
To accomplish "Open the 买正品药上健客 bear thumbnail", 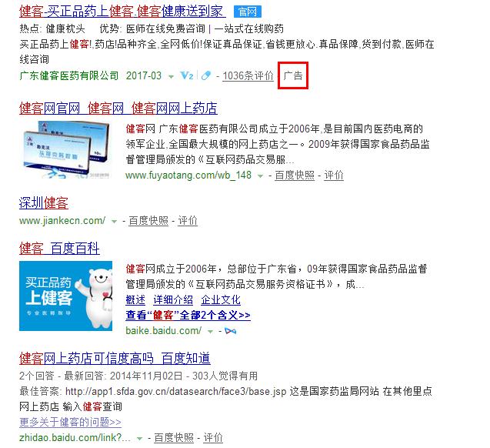I will pyautogui.click(x=65, y=296).
